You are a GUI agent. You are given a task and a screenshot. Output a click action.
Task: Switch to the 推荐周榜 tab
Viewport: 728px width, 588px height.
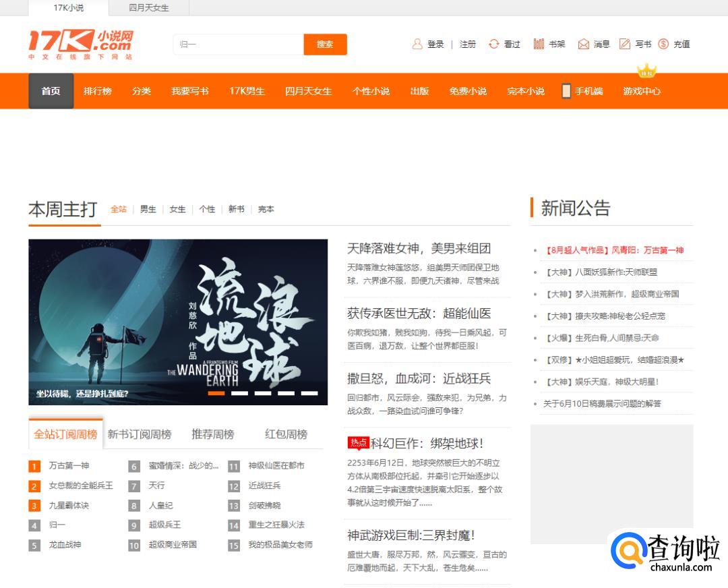213,434
